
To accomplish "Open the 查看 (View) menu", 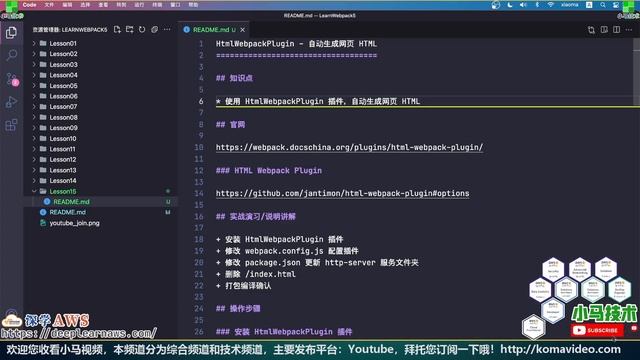I will point(103,5).
